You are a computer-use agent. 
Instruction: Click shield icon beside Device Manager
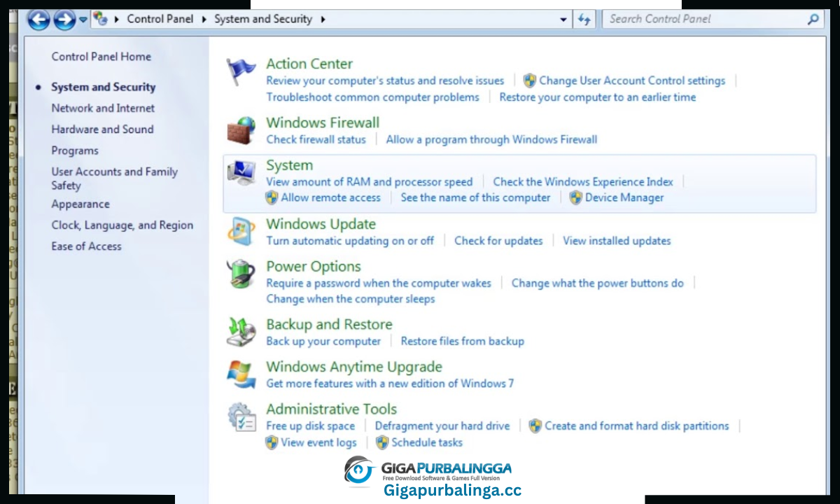(x=575, y=197)
